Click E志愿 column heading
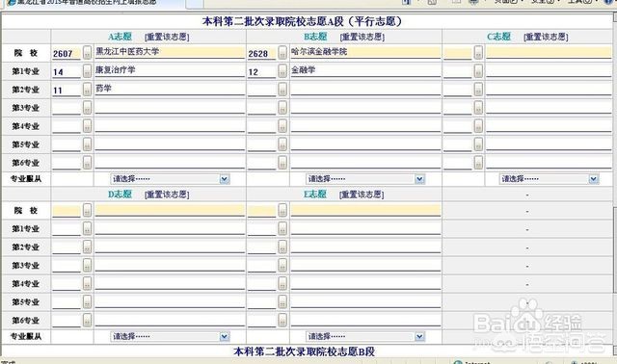 point(315,194)
